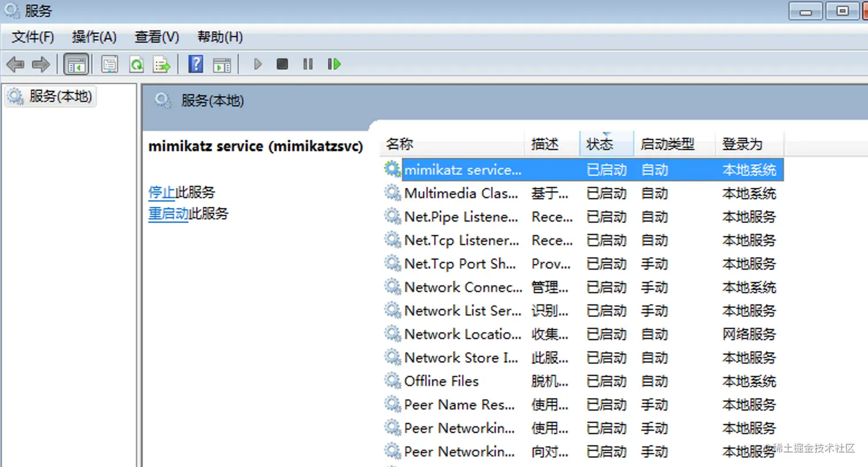This screenshot has width=868, height=467.
Task: Click the Export List toolbar icon
Action: 162,64
